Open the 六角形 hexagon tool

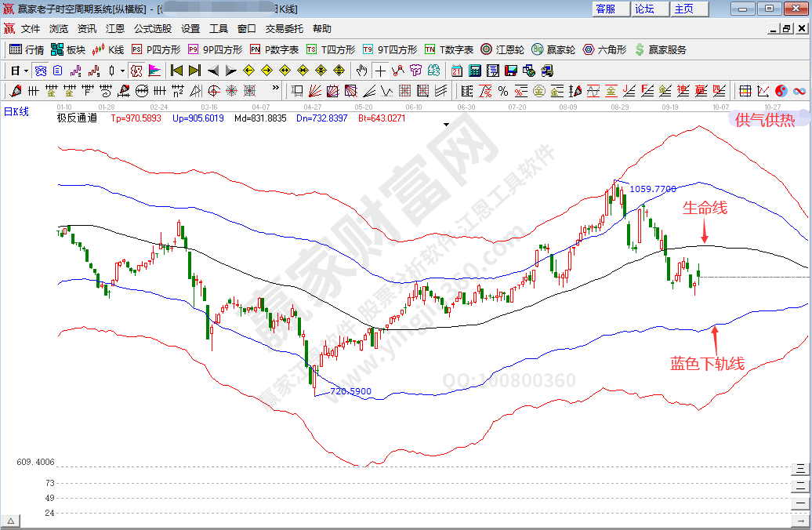click(604, 49)
